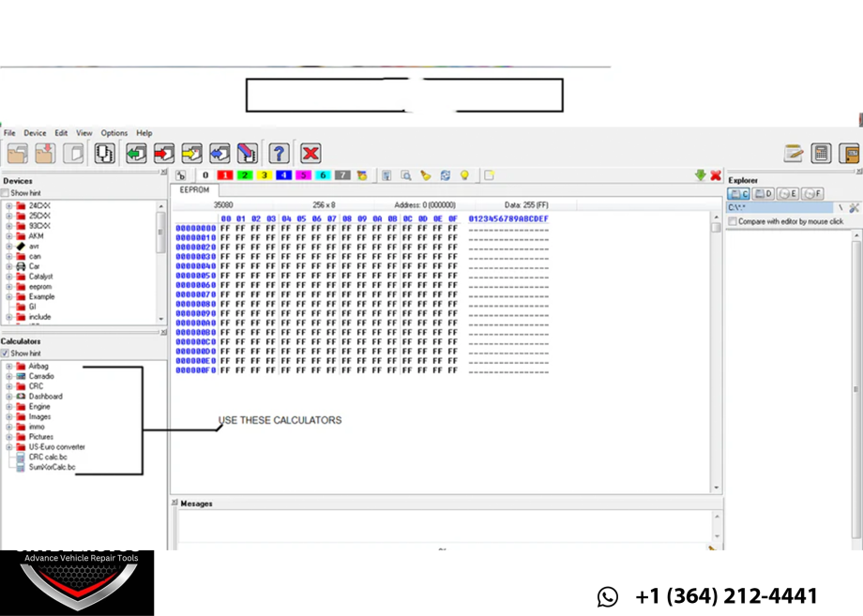Click the document icon before the magnifier
This screenshot has width=863, height=616.
[386, 175]
